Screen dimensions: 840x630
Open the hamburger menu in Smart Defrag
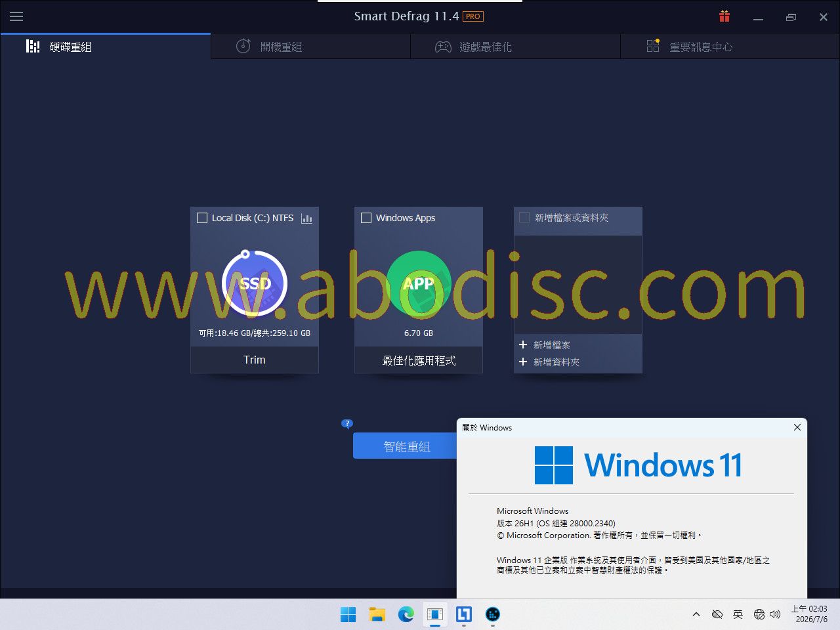(16, 16)
